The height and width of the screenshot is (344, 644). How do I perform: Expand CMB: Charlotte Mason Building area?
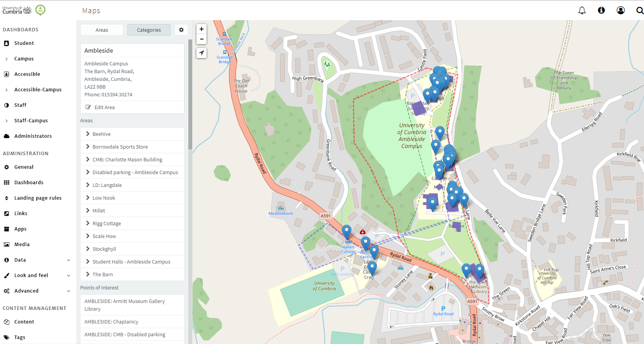coord(132,159)
